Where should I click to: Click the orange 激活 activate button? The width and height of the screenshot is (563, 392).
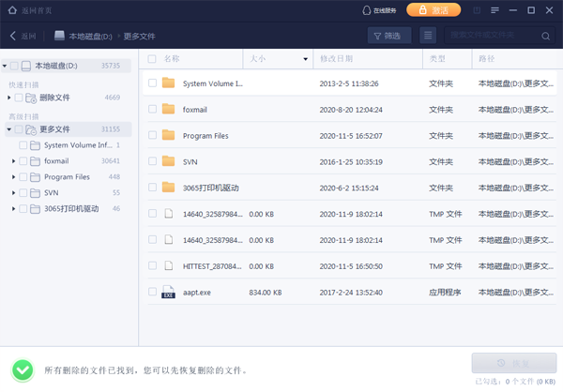pyautogui.click(x=434, y=10)
